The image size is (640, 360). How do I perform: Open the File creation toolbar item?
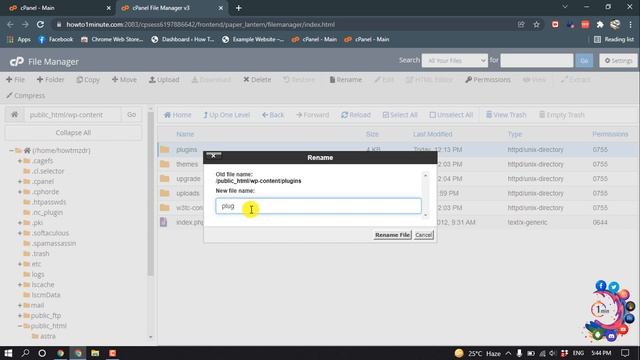(16, 80)
